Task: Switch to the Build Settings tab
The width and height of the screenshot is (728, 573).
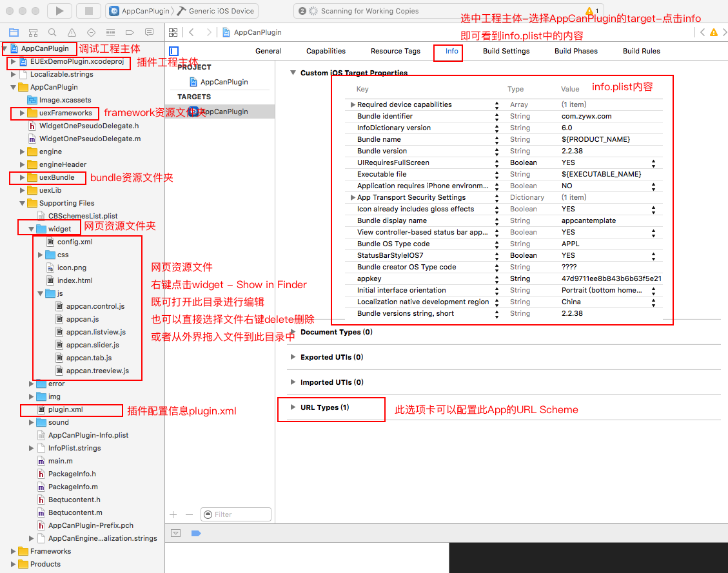Action: coord(506,51)
